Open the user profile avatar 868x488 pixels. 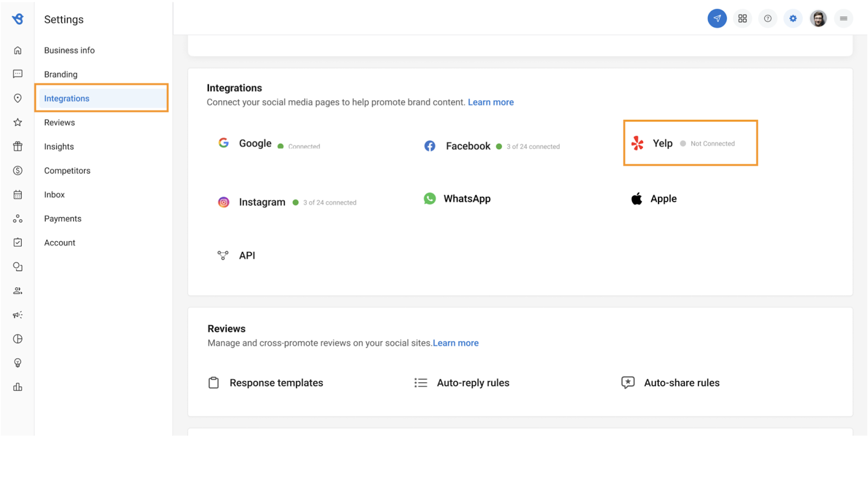(818, 18)
